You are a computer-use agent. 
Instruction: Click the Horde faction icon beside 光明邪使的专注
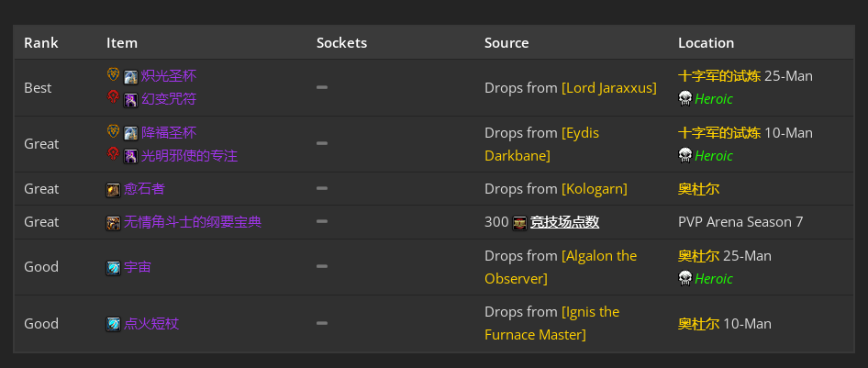(x=114, y=154)
